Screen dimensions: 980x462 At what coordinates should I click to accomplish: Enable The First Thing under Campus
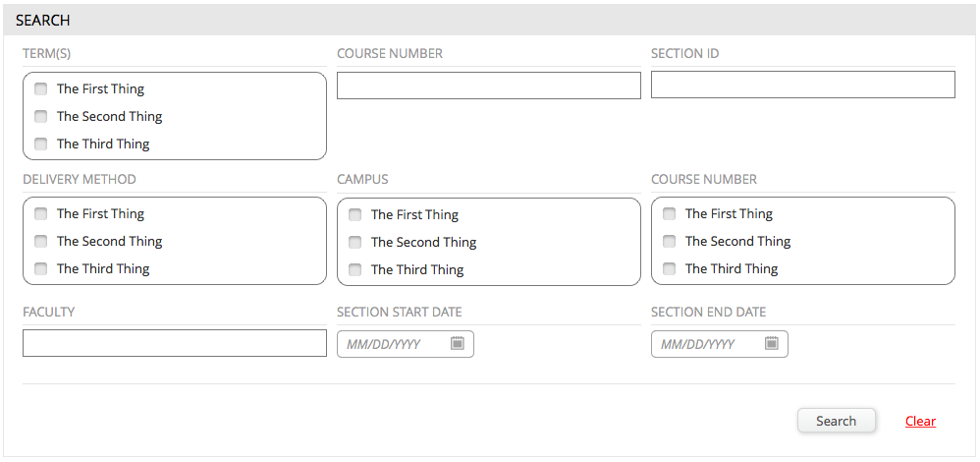pos(355,214)
